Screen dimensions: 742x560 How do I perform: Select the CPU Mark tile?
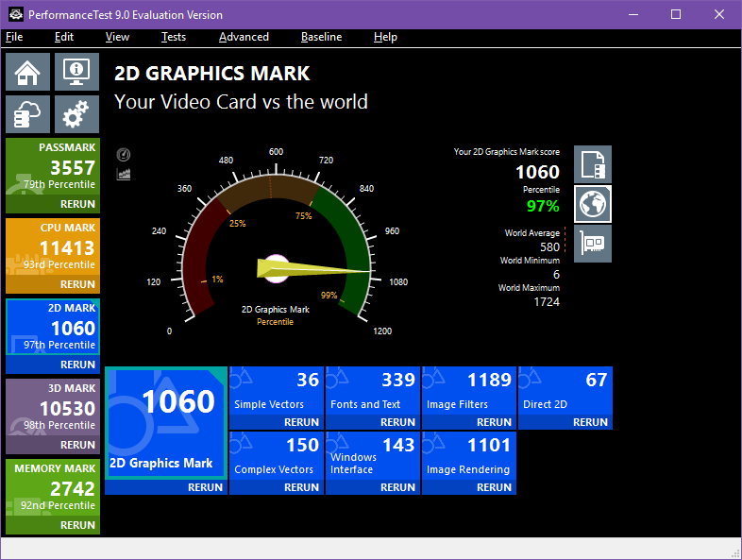[53, 247]
